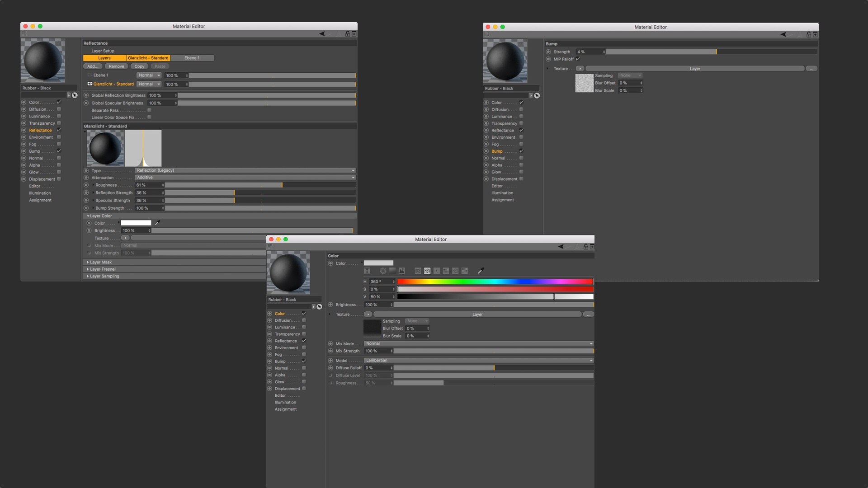
Task: Click the Bump texture thumbnail preview
Action: [584, 83]
